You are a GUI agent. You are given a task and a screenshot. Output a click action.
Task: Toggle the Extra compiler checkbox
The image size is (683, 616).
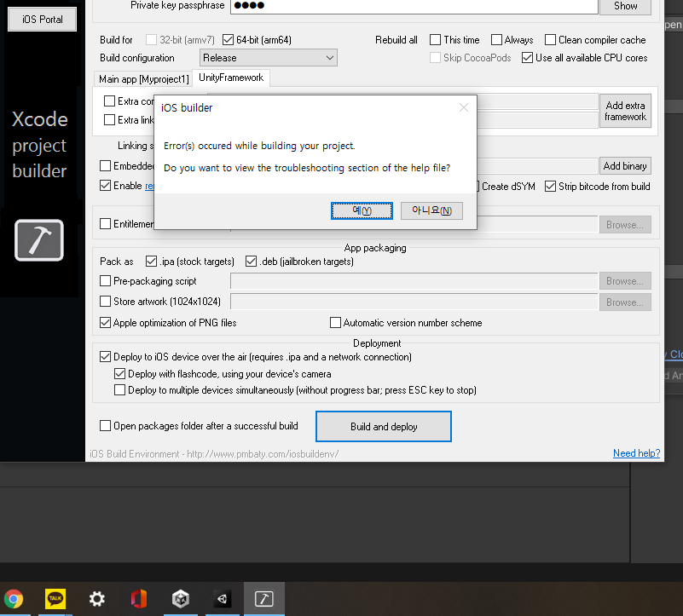pos(109,101)
